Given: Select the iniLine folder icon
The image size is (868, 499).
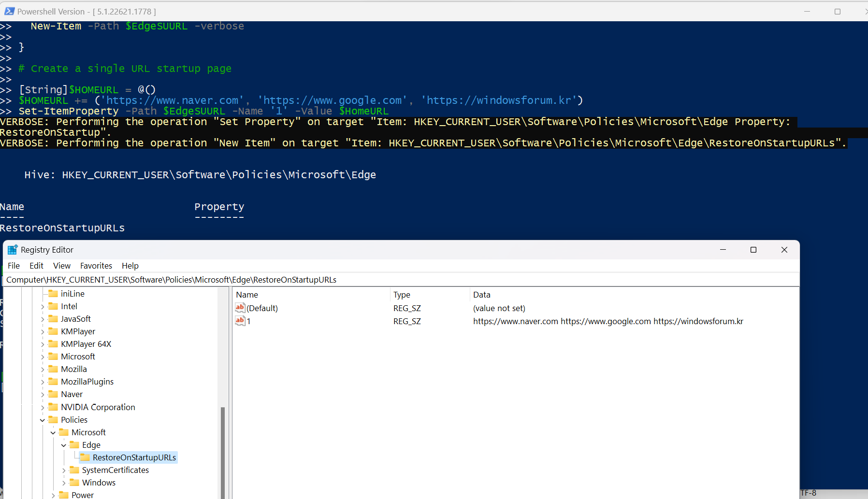Looking at the screenshot, I should [x=53, y=294].
